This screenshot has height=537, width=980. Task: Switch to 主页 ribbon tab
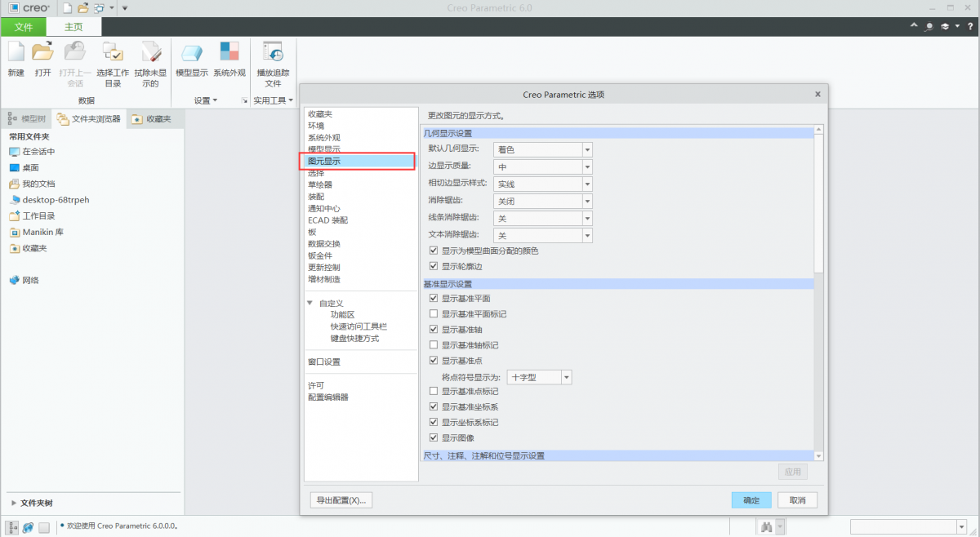click(x=73, y=27)
